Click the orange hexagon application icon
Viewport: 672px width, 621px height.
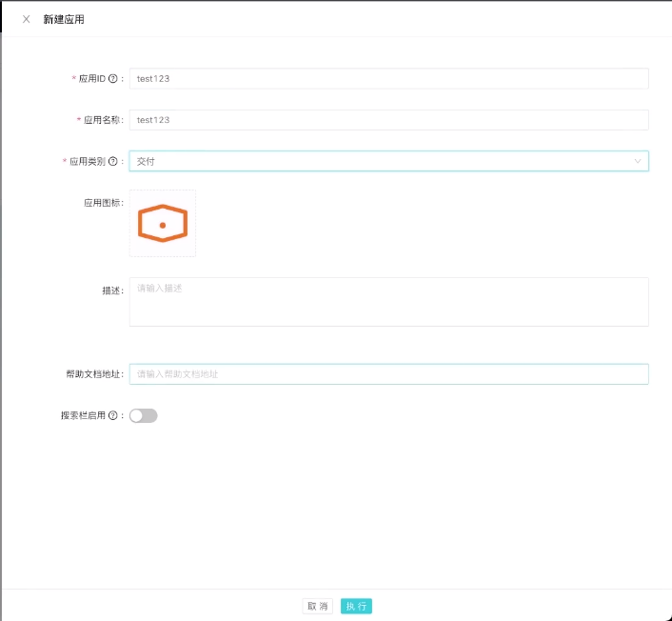163,224
